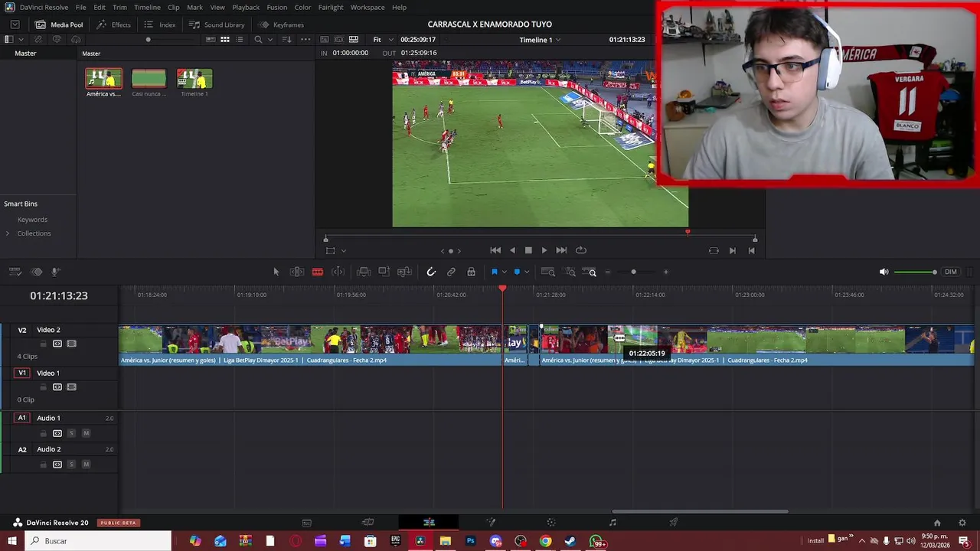
Task: Expand Collections under Smart Bins
Action: 8,233
